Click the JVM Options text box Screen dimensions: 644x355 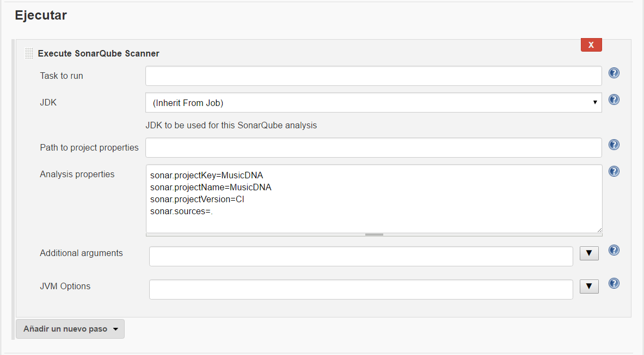coord(361,289)
